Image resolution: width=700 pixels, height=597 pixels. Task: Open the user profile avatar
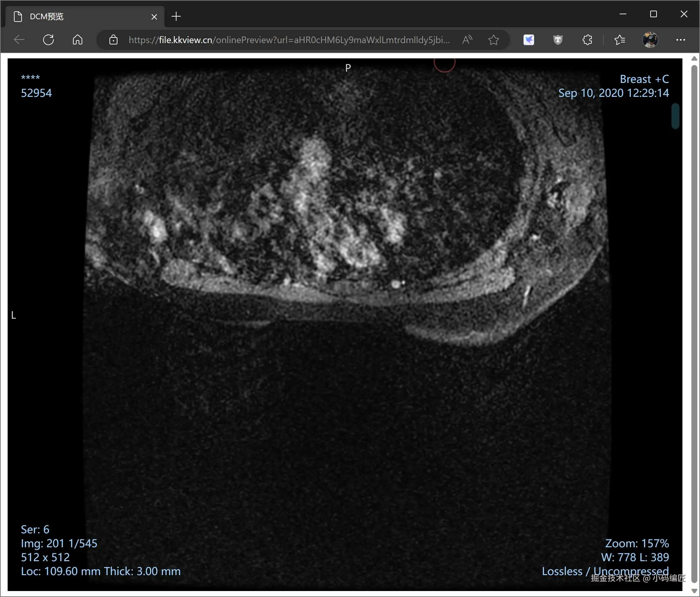tap(650, 40)
